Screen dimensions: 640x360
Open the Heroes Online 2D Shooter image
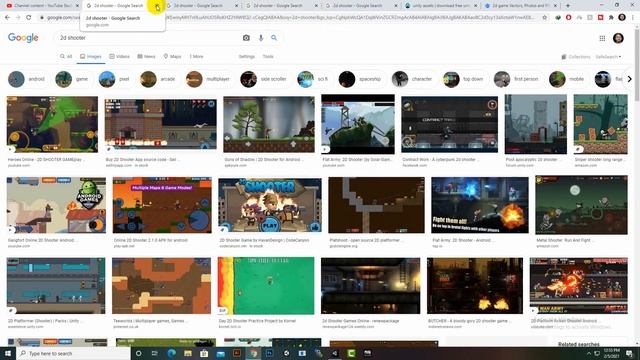(x=52, y=124)
